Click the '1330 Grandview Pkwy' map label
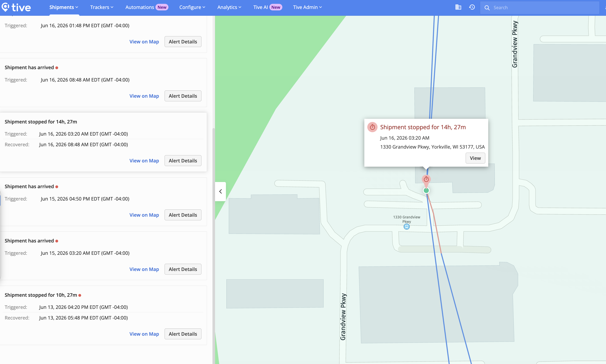Image resolution: width=606 pixels, height=364 pixels. point(406,219)
